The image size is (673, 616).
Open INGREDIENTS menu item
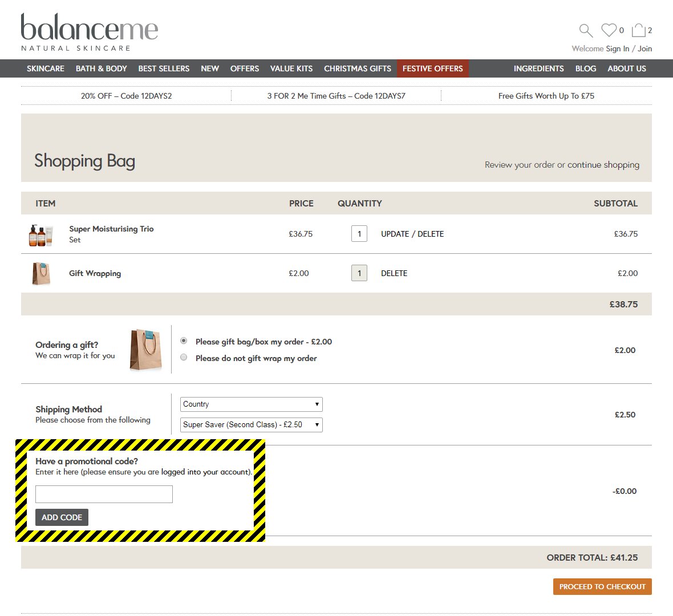[x=538, y=68]
